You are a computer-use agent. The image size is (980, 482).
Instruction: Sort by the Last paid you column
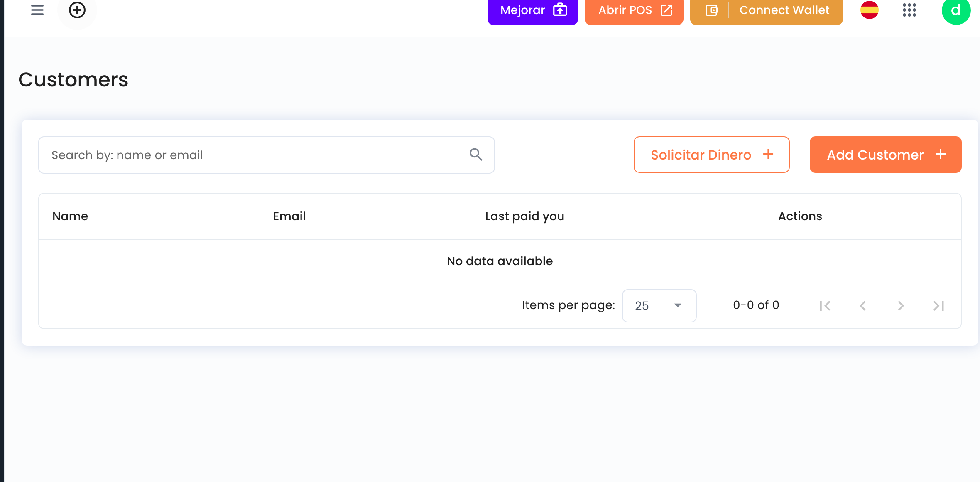point(525,216)
